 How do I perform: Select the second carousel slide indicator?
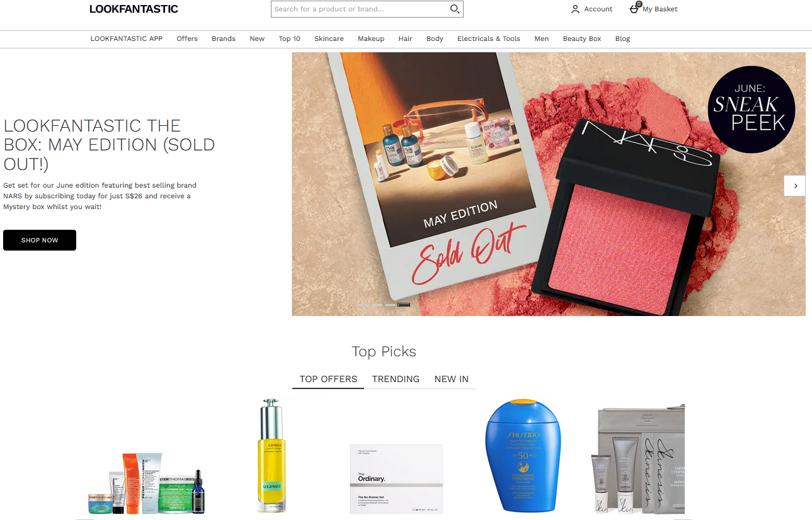tap(376, 305)
